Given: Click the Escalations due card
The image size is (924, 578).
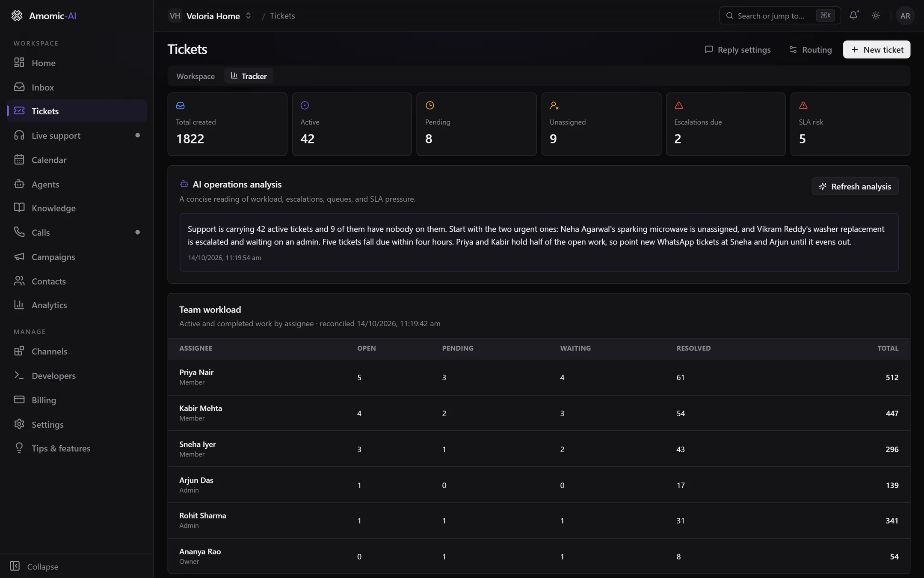Looking at the screenshot, I should 726,124.
